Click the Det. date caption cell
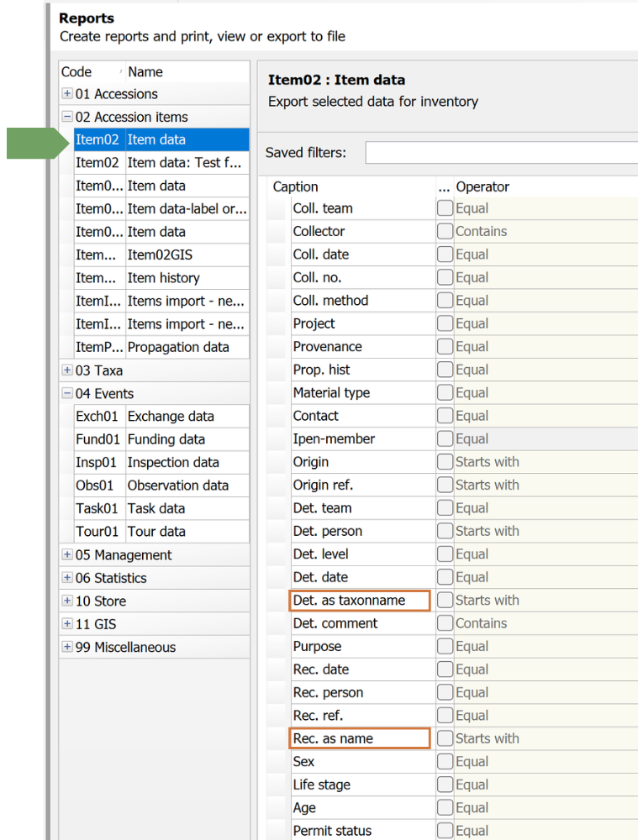The image size is (638, 840). pos(362,576)
